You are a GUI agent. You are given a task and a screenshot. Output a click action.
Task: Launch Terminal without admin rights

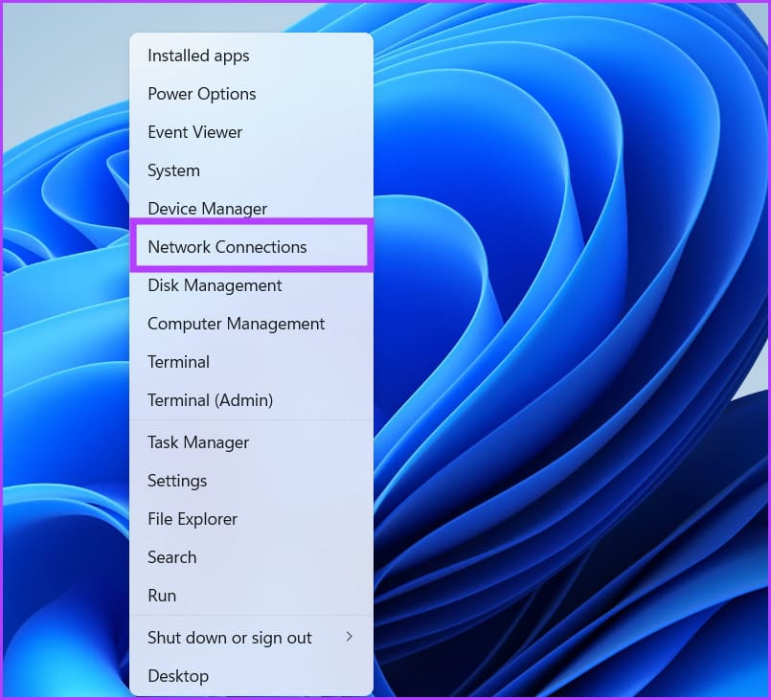(251, 362)
